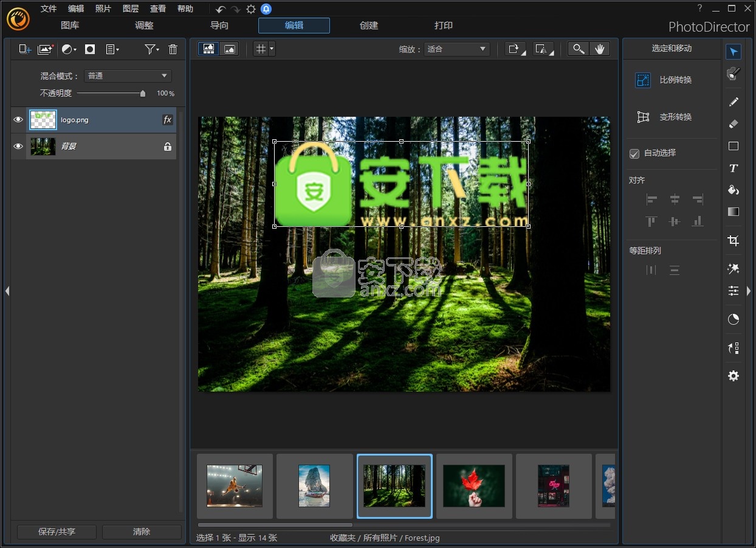756x548 pixels.
Task: Open the layer list options dropdown
Action: pyautogui.click(x=112, y=50)
